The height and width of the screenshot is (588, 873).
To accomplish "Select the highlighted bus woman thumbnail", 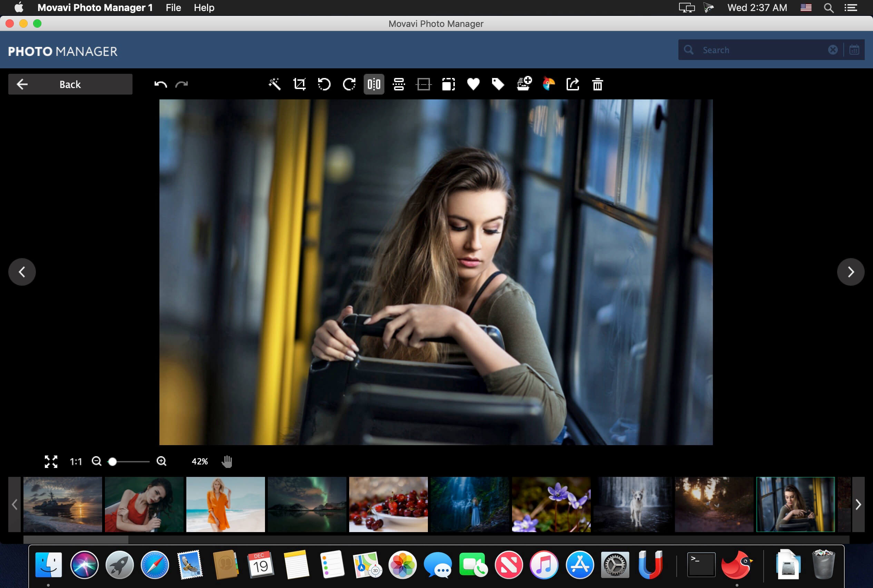I will pos(795,504).
